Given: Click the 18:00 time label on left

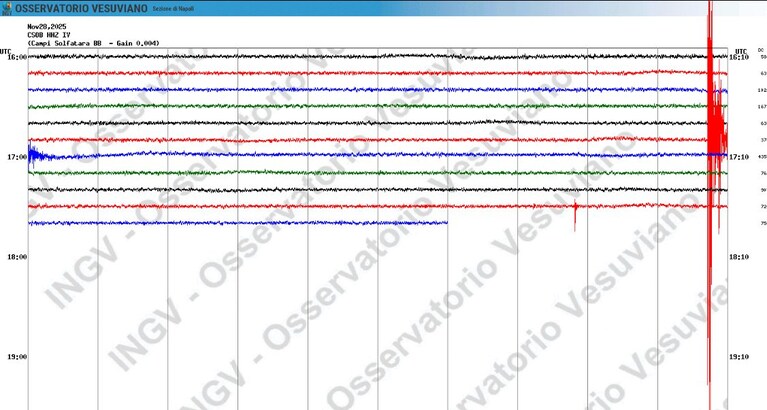Looking at the screenshot, I should point(17,257).
